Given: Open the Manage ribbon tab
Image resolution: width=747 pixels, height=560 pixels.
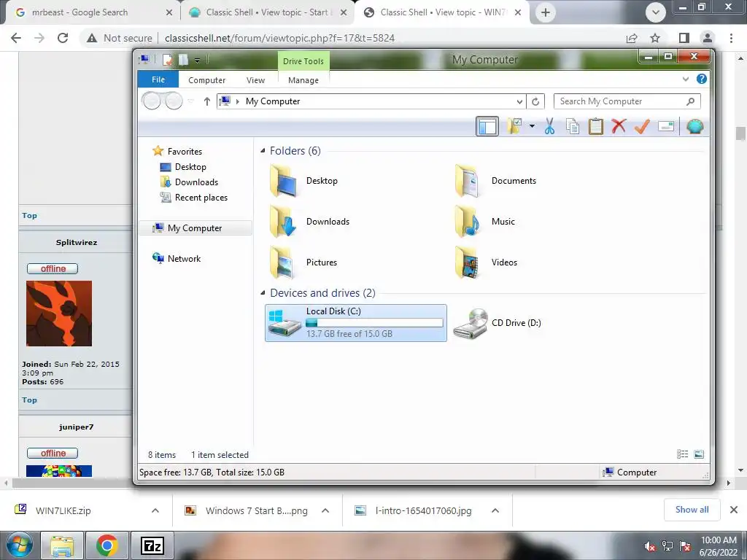Looking at the screenshot, I should point(303,80).
